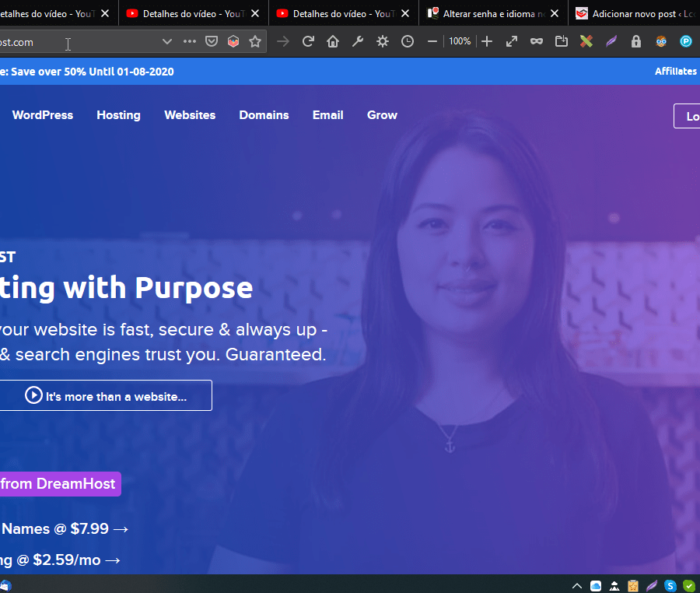The image size is (700, 593).
Task: Click the Login button at right edge
Action: tap(687, 116)
